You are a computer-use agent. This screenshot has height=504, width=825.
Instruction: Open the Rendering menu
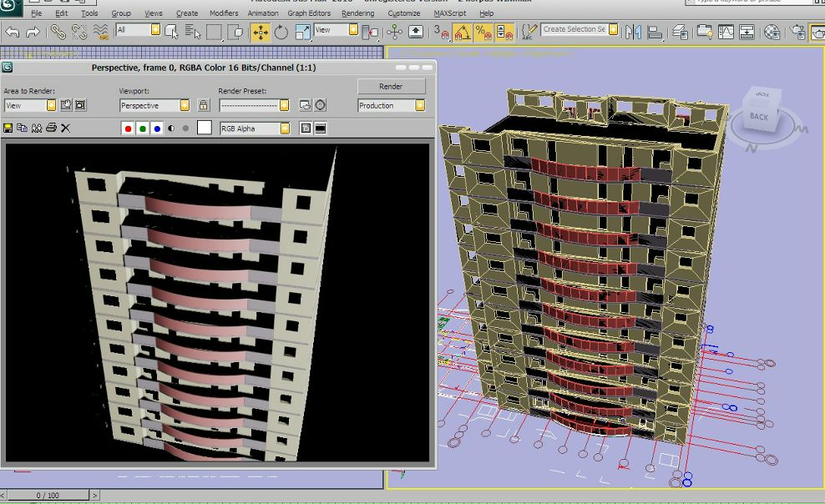[357, 13]
